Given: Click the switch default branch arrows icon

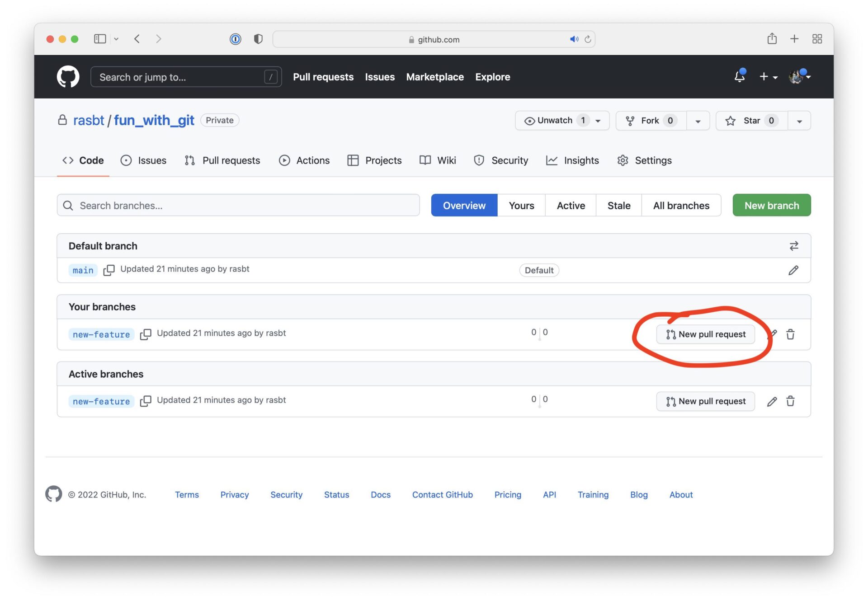Looking at the screenshot, I should pyautogui.click(x=794, y=246).
